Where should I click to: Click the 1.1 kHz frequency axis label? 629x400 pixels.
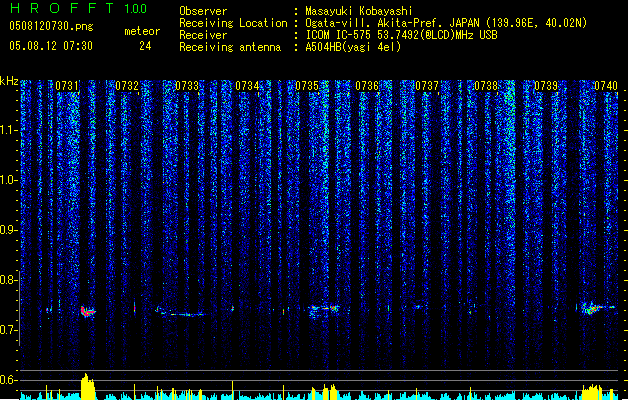coord(8,130)
